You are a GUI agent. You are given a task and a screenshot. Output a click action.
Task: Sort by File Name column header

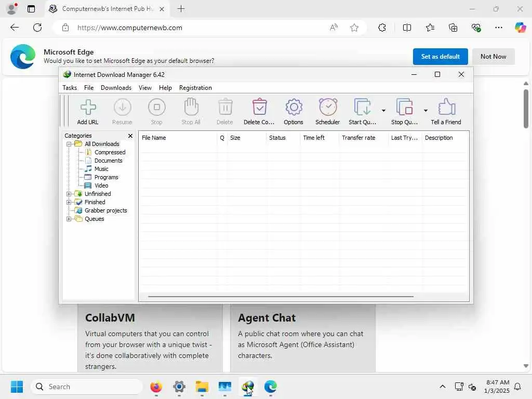[178, 138]
